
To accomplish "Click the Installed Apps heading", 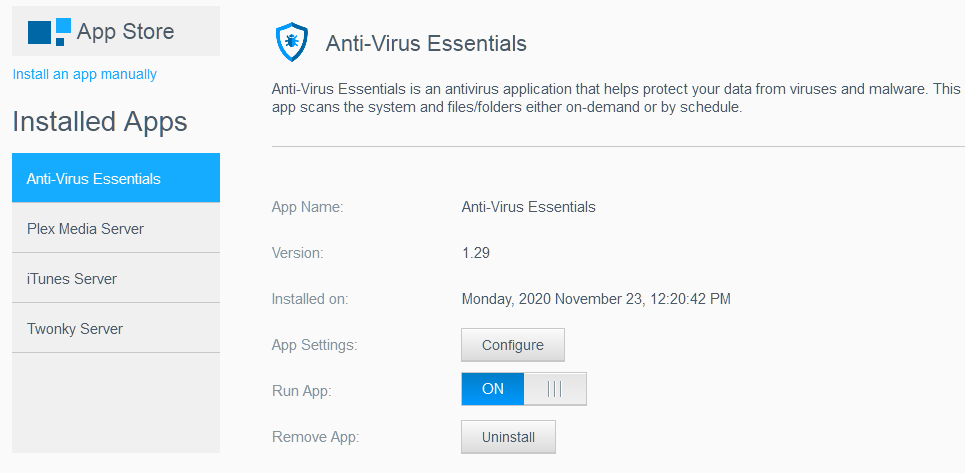I will pyautogui.click(x=100, y=122).
